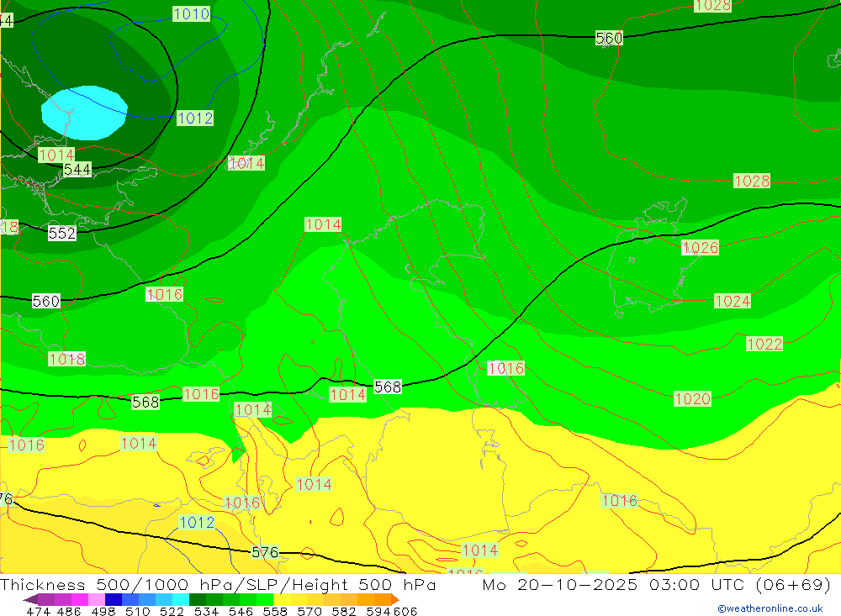Image resolution: width=841 pixels, height=616 pixels.
Task: Click the 1026 pressure label
Action: (x=700, y=248)
